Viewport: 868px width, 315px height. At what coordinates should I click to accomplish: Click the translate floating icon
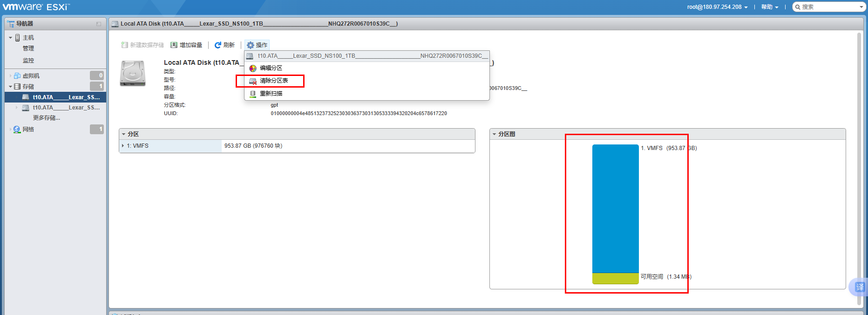click(859, 287)
